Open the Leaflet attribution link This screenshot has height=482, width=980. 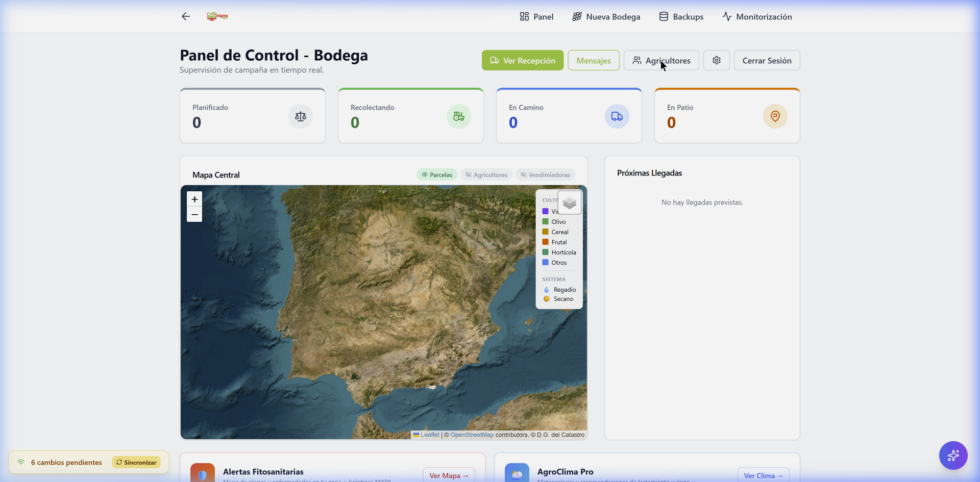click(426, 435)
